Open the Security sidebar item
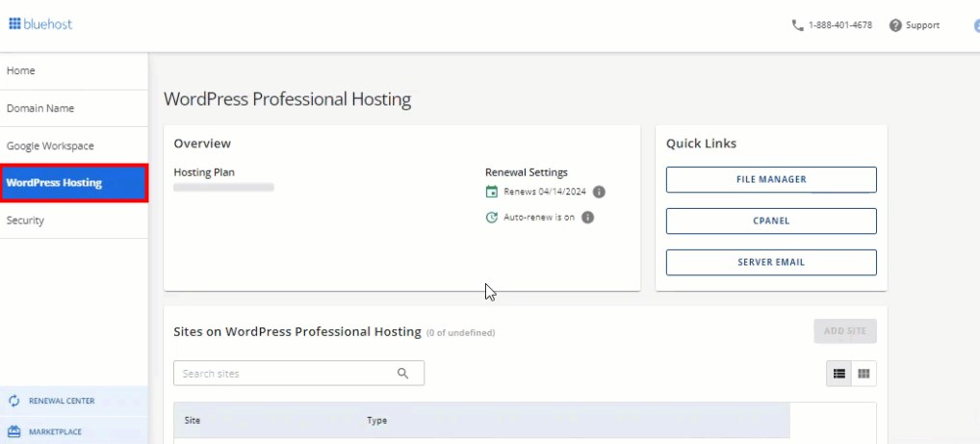 pos(26,221)
